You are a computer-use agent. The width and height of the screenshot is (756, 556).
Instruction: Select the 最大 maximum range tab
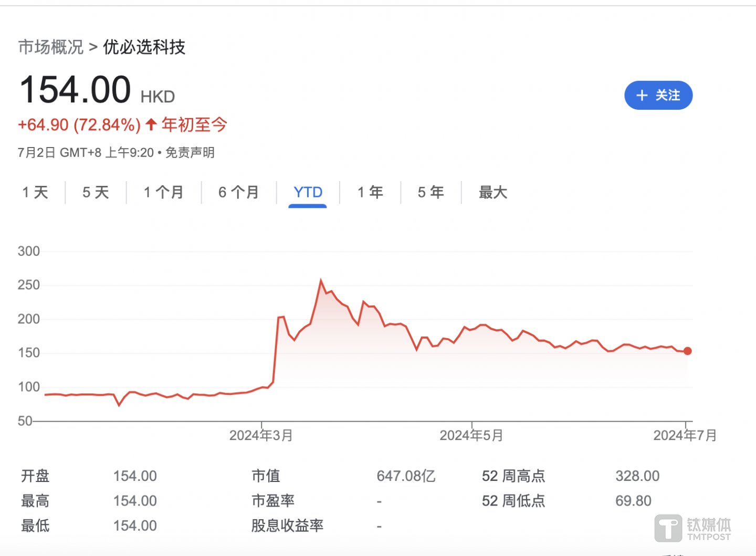(x=492, y=192)
